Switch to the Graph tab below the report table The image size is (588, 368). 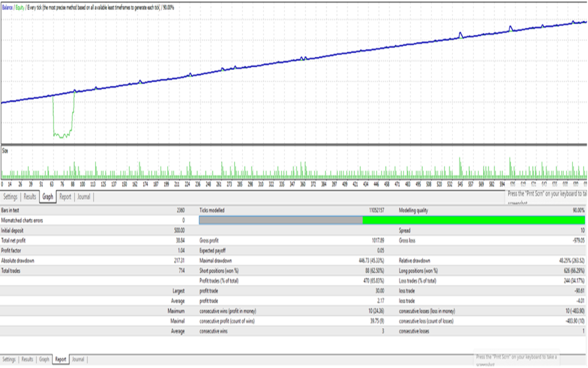44,360
